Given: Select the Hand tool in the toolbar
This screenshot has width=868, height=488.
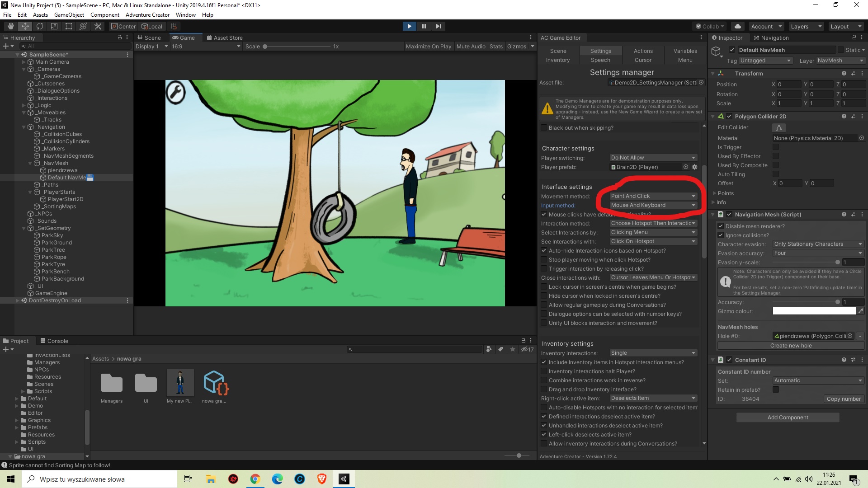Looking at the screenshot, I should [x=11, y=26].
